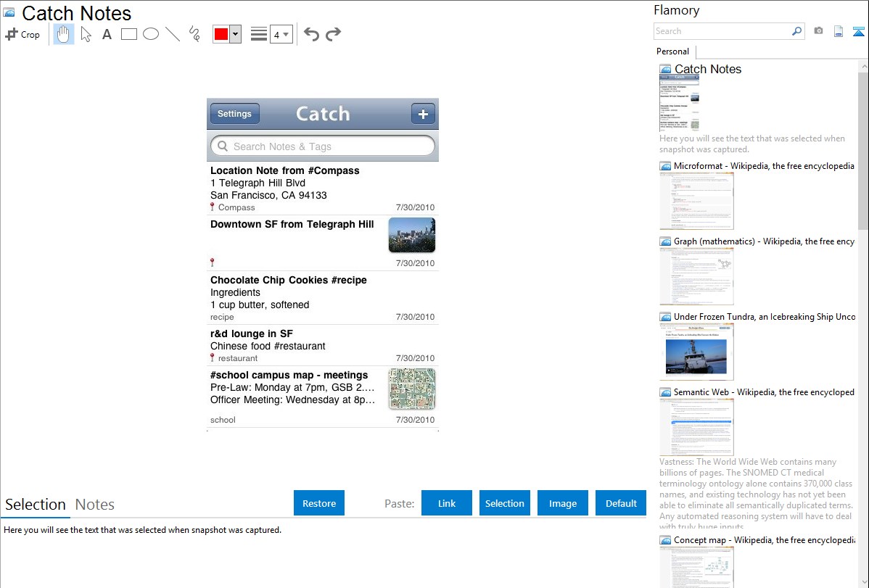
Task: Expand the line thickness dropdown
Action: point(286,35)
